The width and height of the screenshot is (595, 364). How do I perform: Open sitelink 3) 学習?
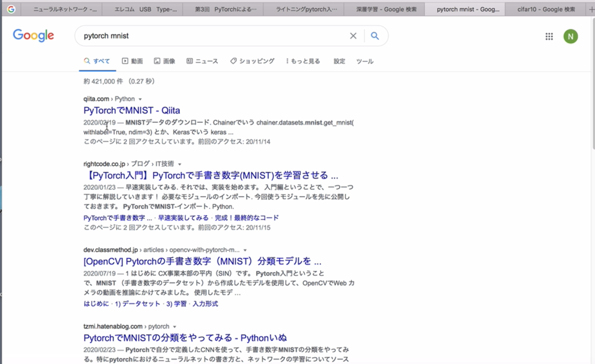[x=176, y=304]
